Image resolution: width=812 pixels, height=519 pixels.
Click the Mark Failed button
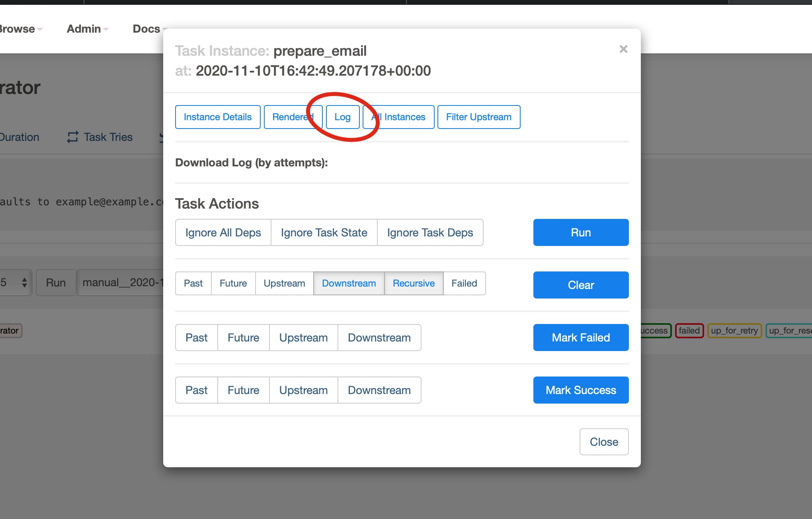click(581, 338)
